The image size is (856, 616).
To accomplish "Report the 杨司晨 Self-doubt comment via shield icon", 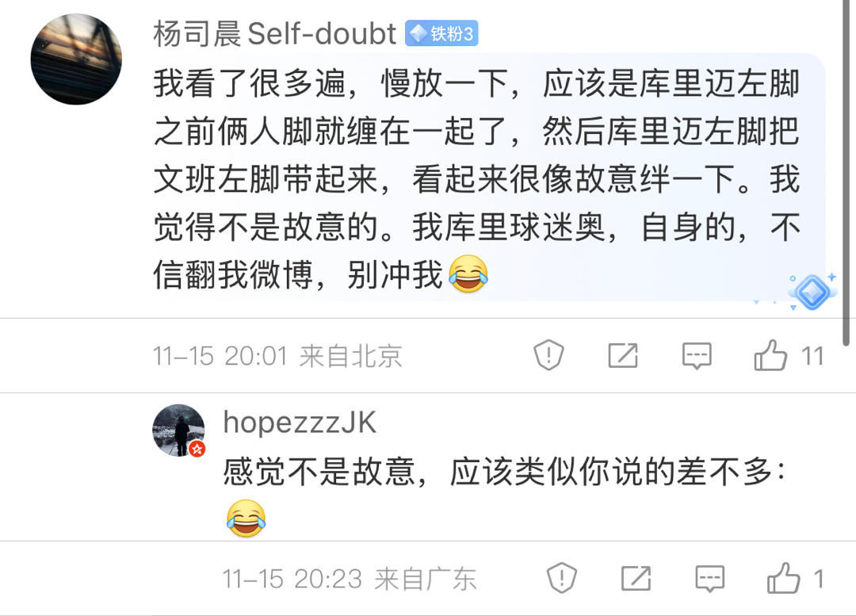I will tap(548, 355).
